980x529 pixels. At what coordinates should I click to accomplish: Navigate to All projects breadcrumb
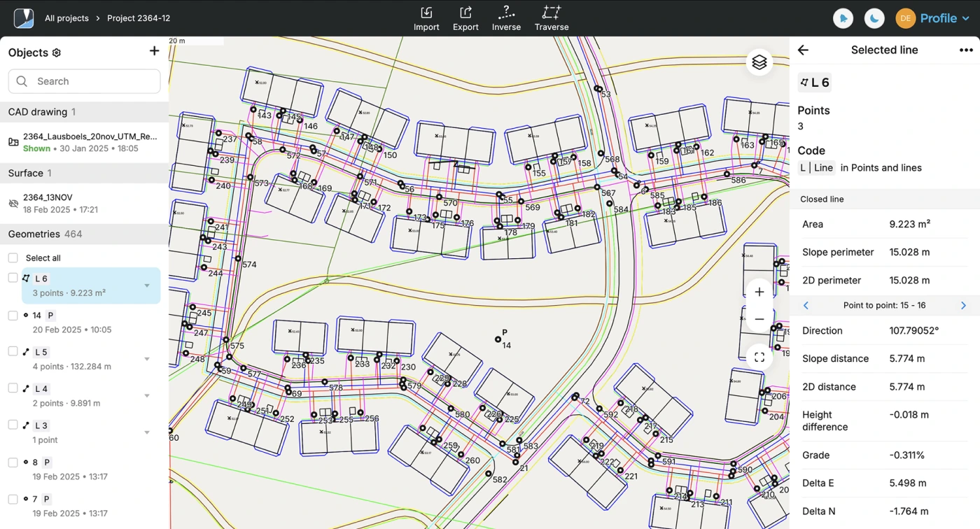[66, 18]
